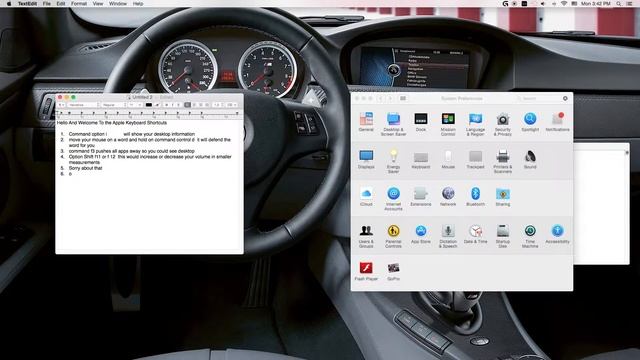Image resolution: width=640 pixels, height=360 pixels.
Task: Open Keyboard preferences pane
Action: (421, 159)
